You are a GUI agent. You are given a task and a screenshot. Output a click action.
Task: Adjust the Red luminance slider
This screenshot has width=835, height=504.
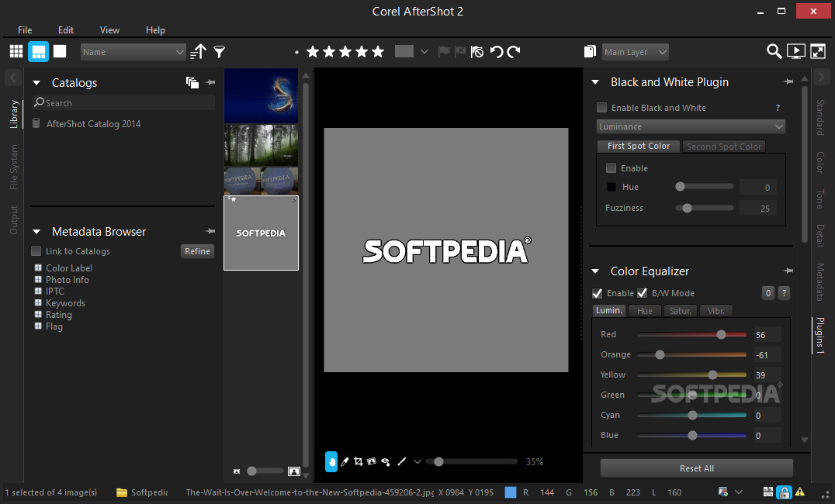[691, 335]
